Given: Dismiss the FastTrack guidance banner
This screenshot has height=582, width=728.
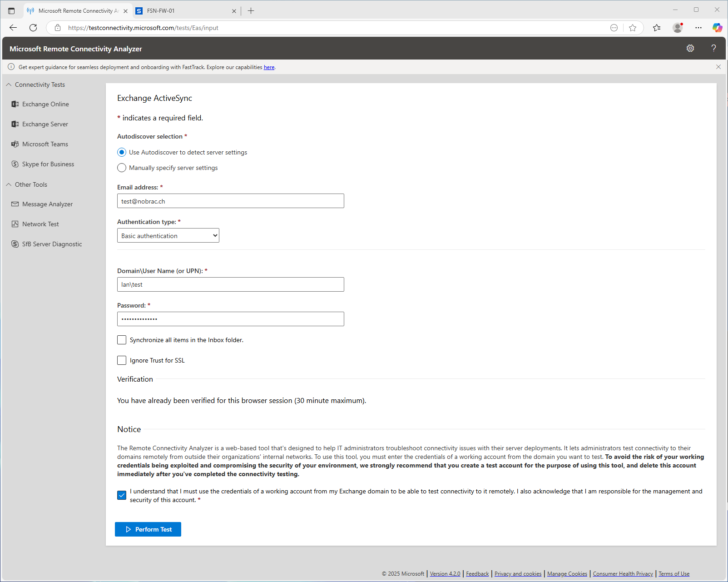Looking at the screenshot, I should pyautogui.click(x=718, y=67).
